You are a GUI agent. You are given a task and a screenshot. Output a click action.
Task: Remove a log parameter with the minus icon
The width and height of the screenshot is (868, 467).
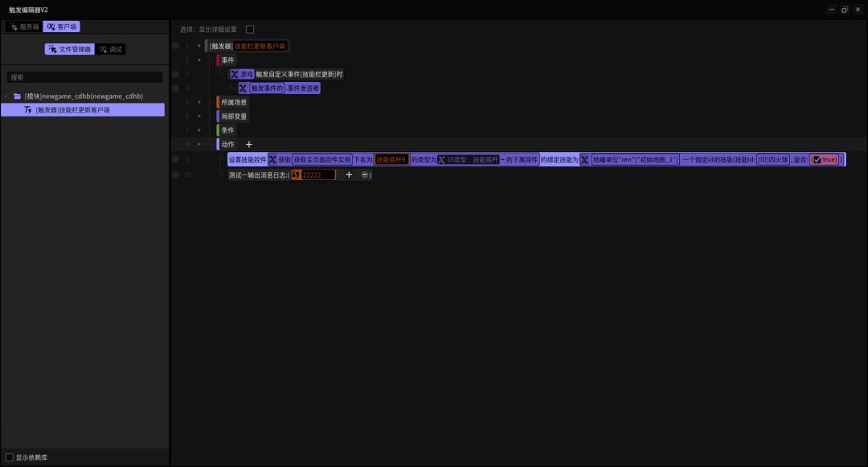click(365, 175)
